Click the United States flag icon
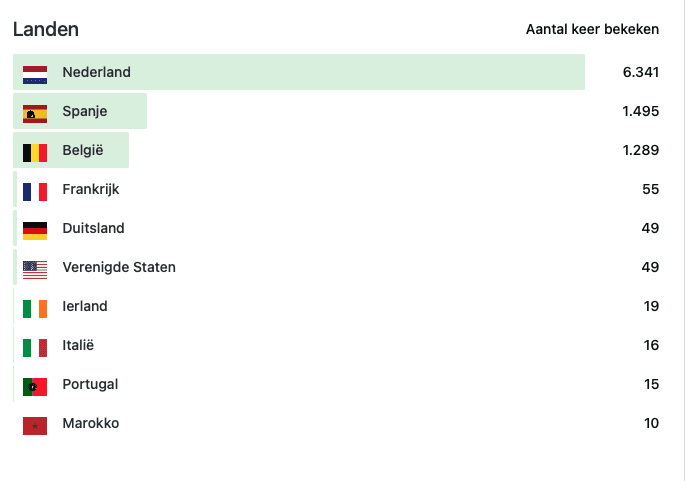Viewport: 685px width, 481px height. [x=35, y=268]
